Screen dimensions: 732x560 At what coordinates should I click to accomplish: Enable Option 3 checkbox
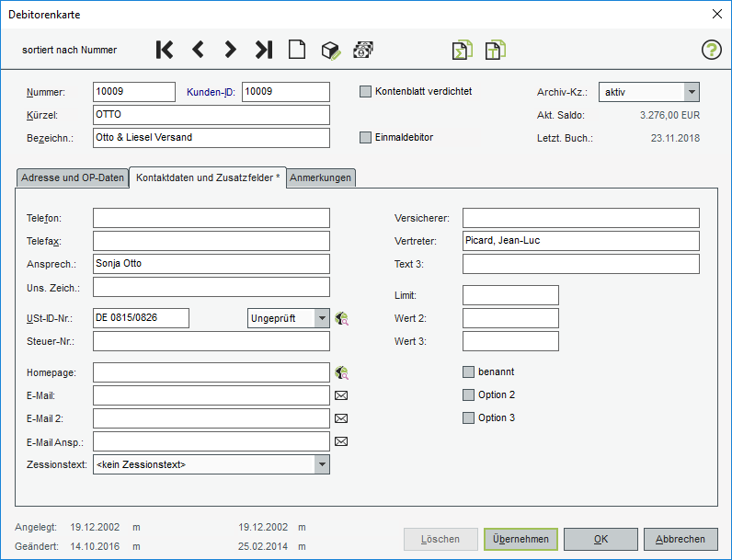pyautogui.click(x=468, y=417)
